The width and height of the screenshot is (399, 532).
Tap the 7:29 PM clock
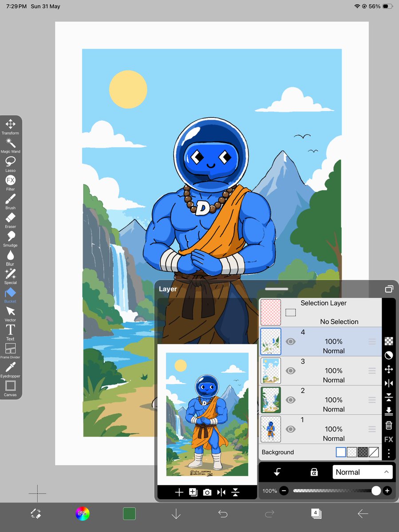tap(16, 7)
